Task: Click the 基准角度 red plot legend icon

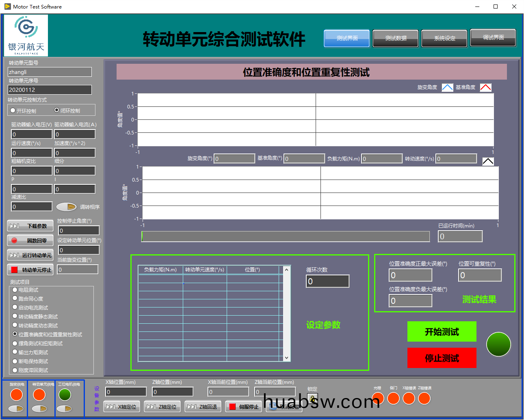Action: point(485,88)
